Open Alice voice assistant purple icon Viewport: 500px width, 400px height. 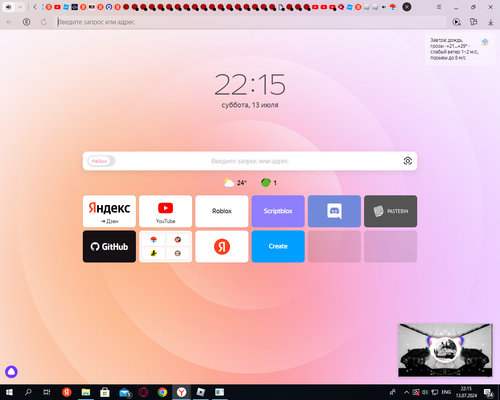(x=11, y=372)
